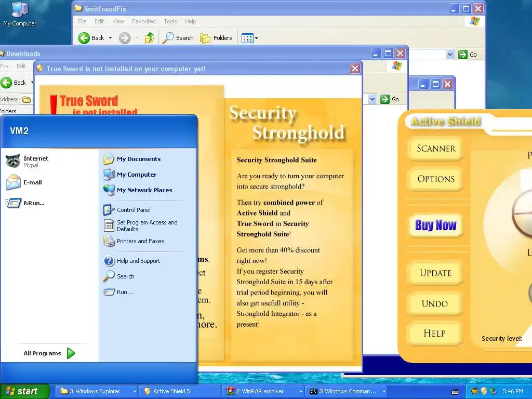Image resolution: width=532 pixels, height=399 pixels.
Task: Launch &Run... pinned item in Start menu
Action: (25, 203)
